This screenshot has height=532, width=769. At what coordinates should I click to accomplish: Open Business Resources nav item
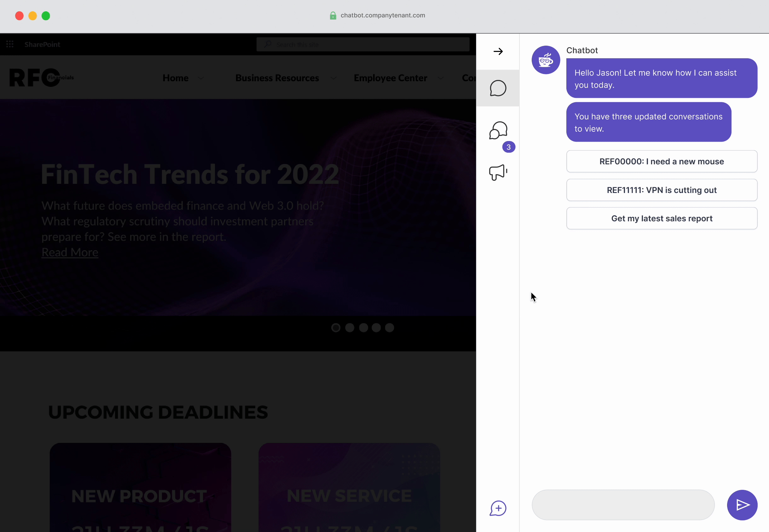pyautogui.click(x=277, y=78)
